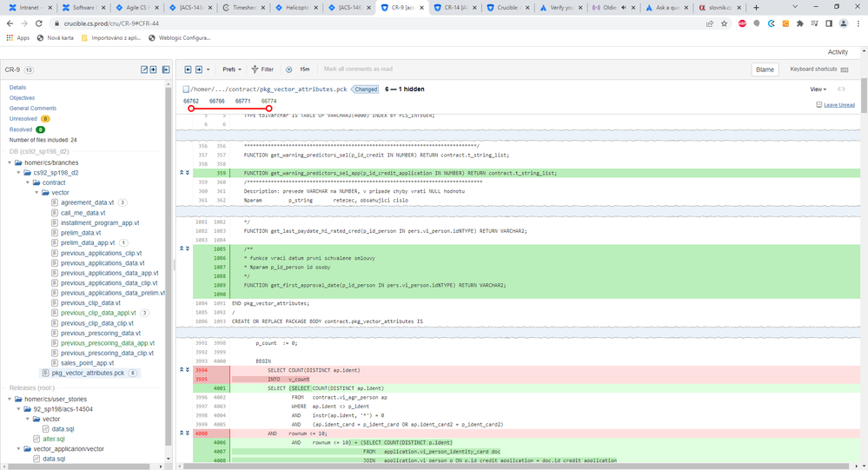This screenshot has width=868, height=470.
Task: Click the page icon beside pkg_vector_attributes.pck path
Action: click(x=186, y=89)
